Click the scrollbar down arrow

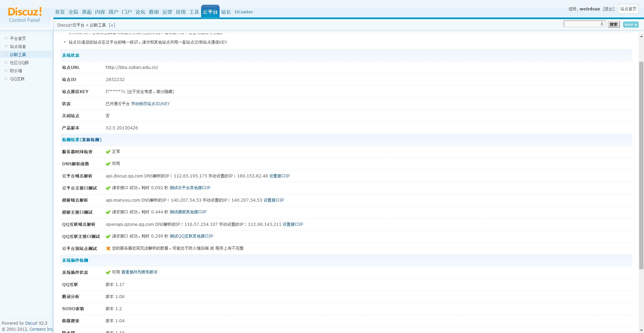[641, 330]
